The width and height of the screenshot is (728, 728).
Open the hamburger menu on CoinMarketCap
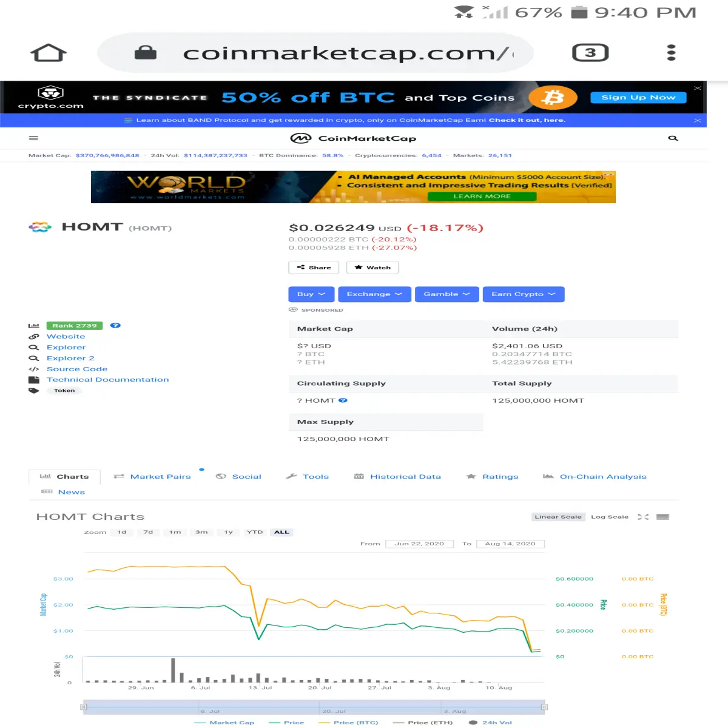coord(33,138)
